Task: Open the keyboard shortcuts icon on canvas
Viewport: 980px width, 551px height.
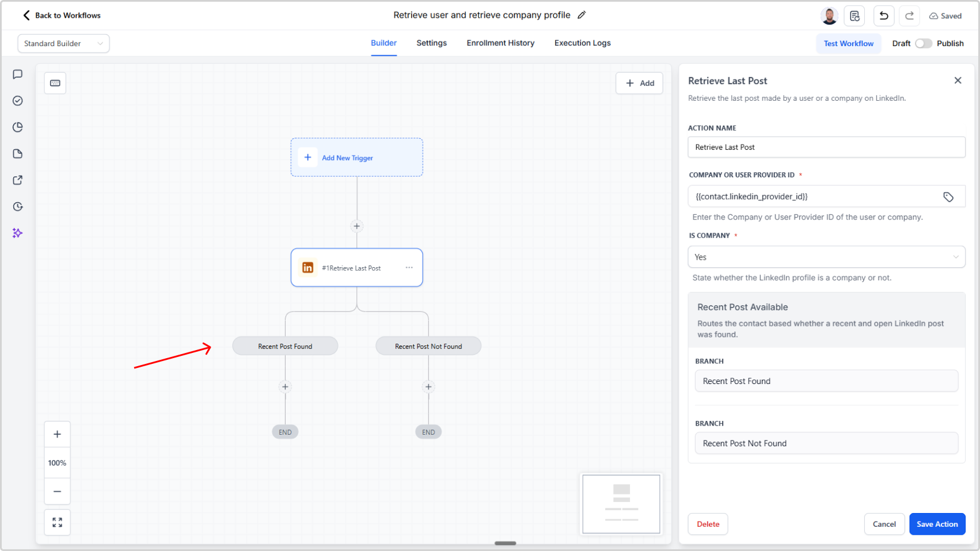Action: click(55, 83)
